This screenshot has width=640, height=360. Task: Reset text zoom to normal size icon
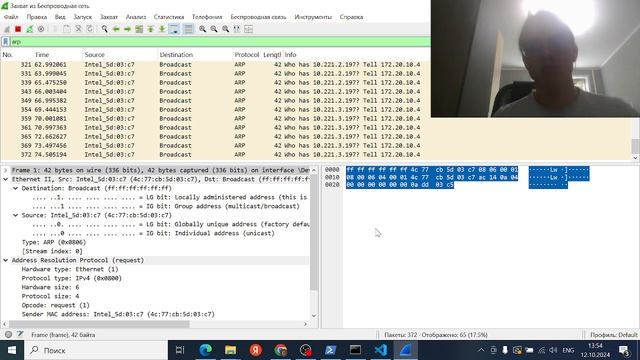pyautogui.click(x=225, y=29)
